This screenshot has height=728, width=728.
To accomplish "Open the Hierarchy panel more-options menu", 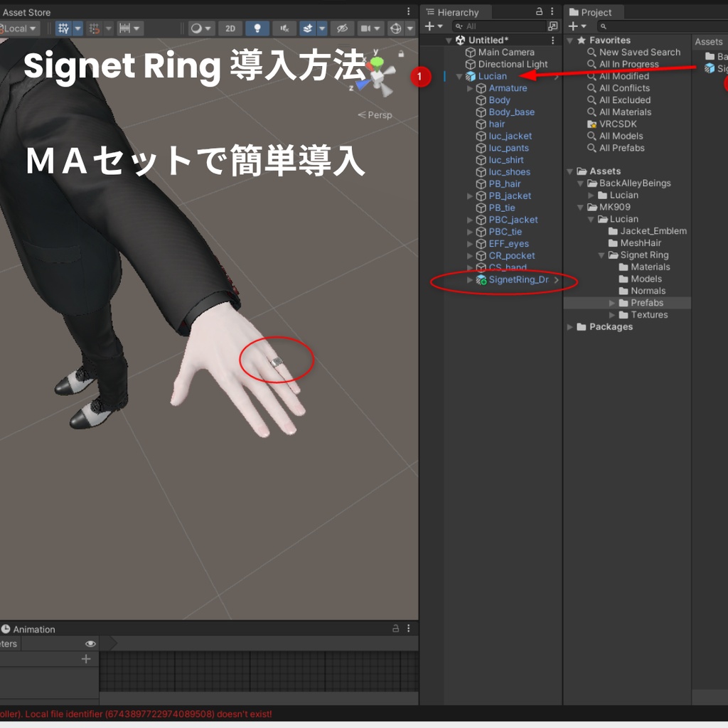I will 552,11.
